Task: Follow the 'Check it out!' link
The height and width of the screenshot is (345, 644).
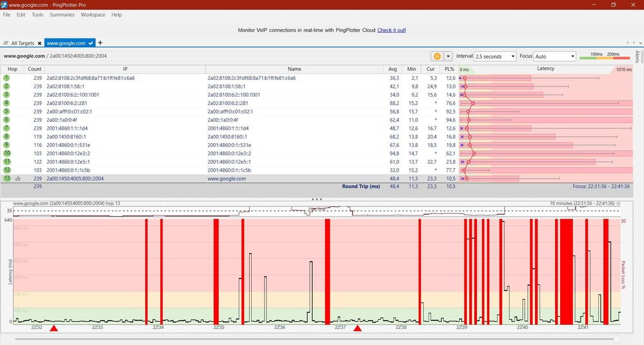Action: click(x=391, y=30)
